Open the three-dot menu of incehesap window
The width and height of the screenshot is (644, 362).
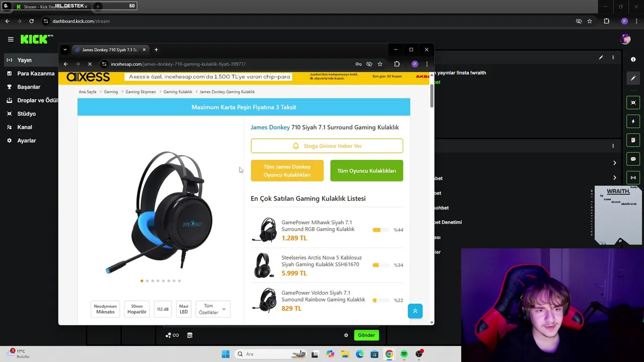tap(427, 64)
